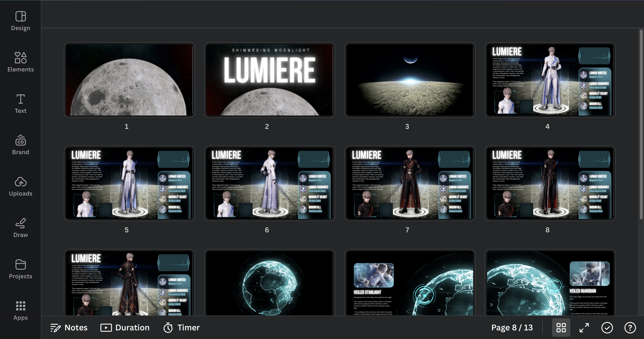
Task: Open the Notes panel
Action: [x=69, y=328]
